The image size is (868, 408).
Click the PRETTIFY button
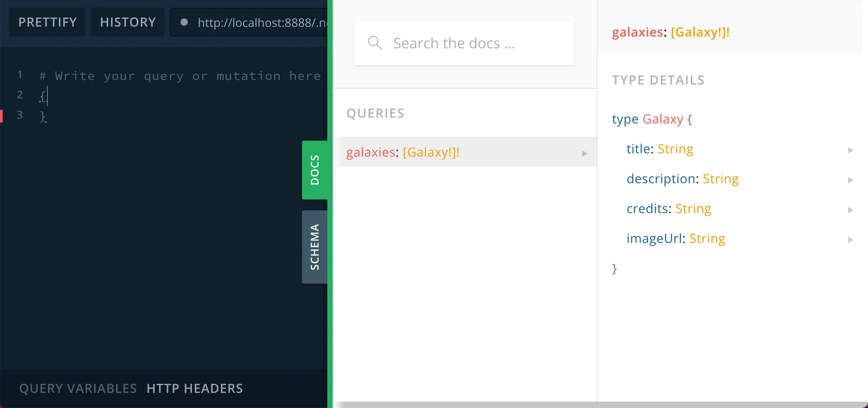[46, 22]
